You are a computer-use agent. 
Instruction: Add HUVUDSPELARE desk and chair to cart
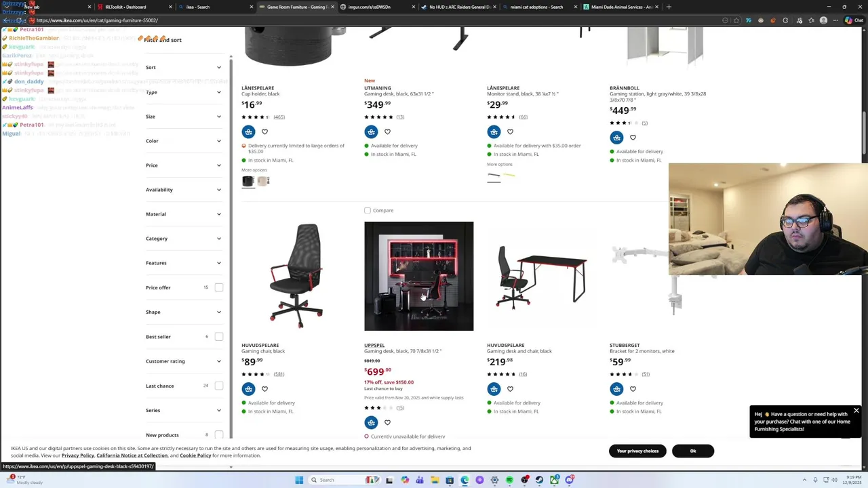pyautogui.click(x=494, y=389)
